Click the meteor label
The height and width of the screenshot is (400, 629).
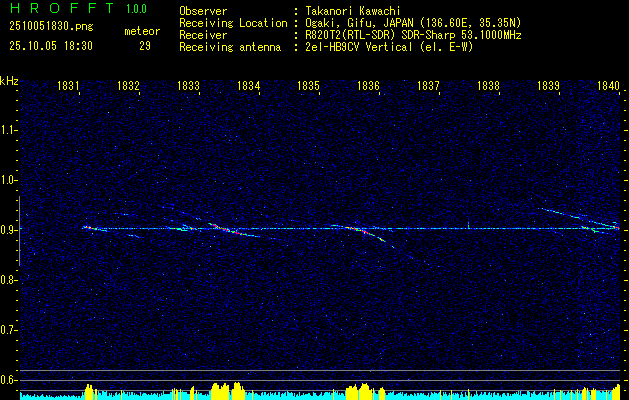coord(142,31)
